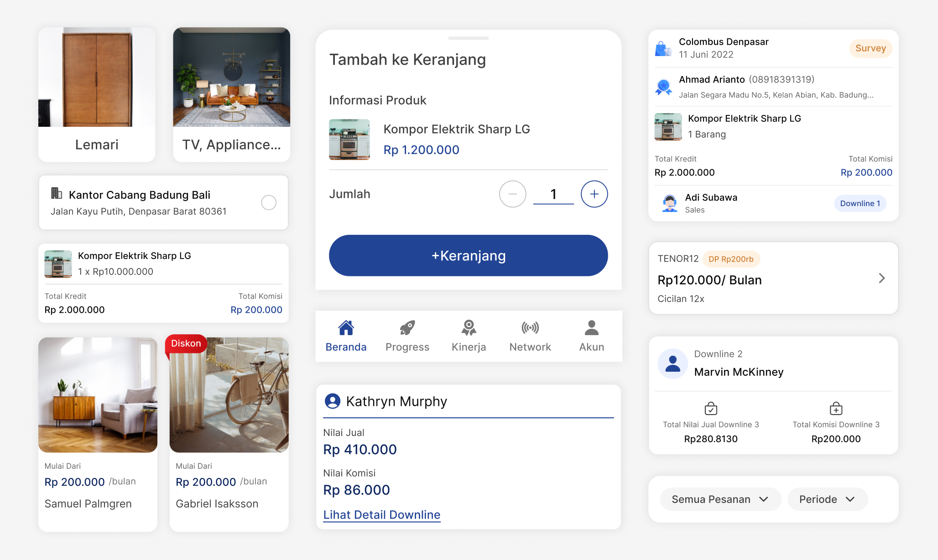Select Kantor Cabang Badung Bali radio button

tap(269, 202)
